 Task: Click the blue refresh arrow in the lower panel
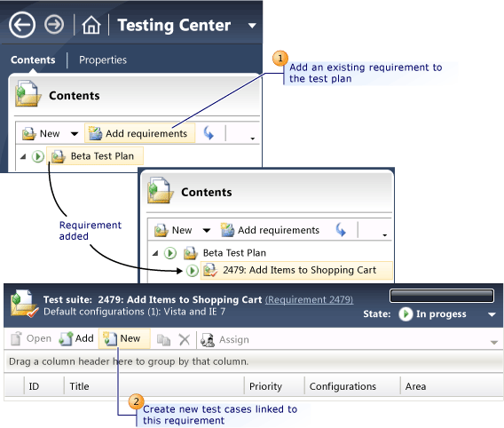pyautogui.click(x=341, y=230)
